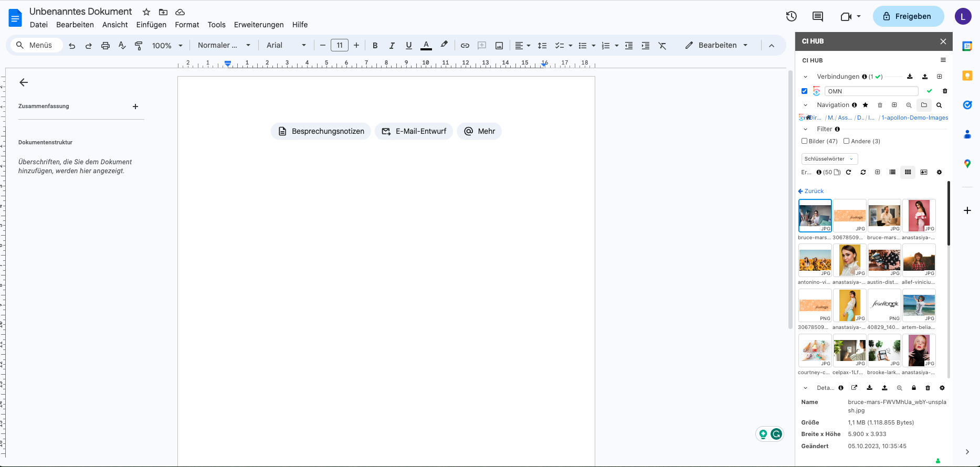The image size is (980, 467).
Task: Open the results settings gear icon
Action: [x=939, y=172]
